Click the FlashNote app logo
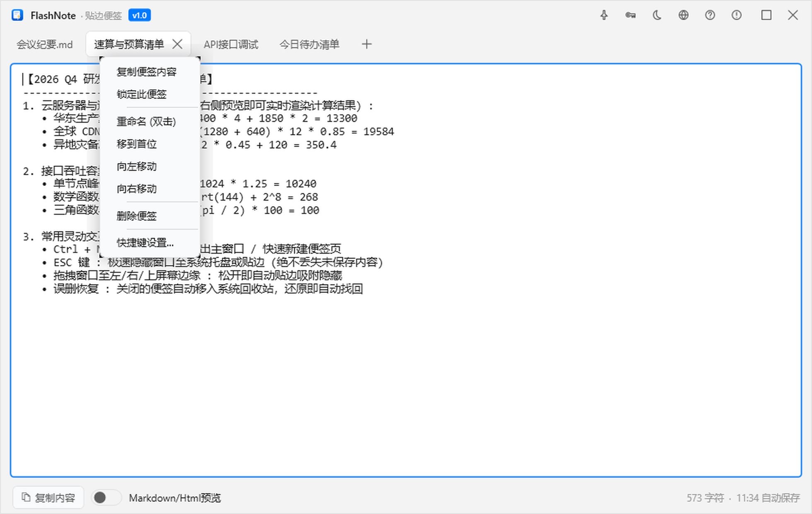Image resolution: width=812 pixels, height=514 pixels. (17, 15)
